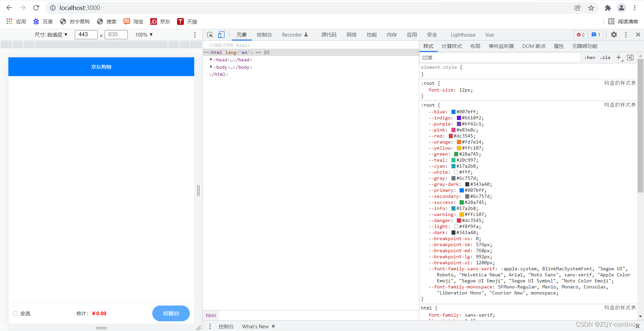Open the 100% zoom dropdown
Image resolution: width=644 pixels, height=331 pixels.
tap(144, 35)
